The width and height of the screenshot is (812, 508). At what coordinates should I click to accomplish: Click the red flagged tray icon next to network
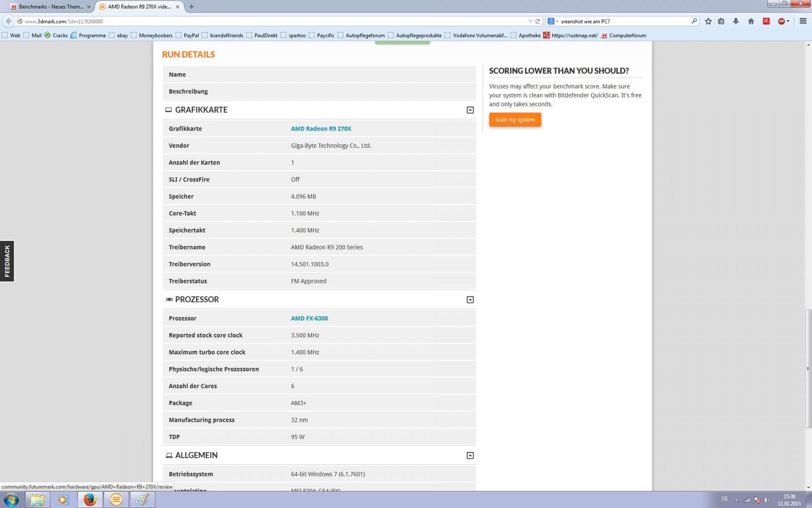click(757, 500)
